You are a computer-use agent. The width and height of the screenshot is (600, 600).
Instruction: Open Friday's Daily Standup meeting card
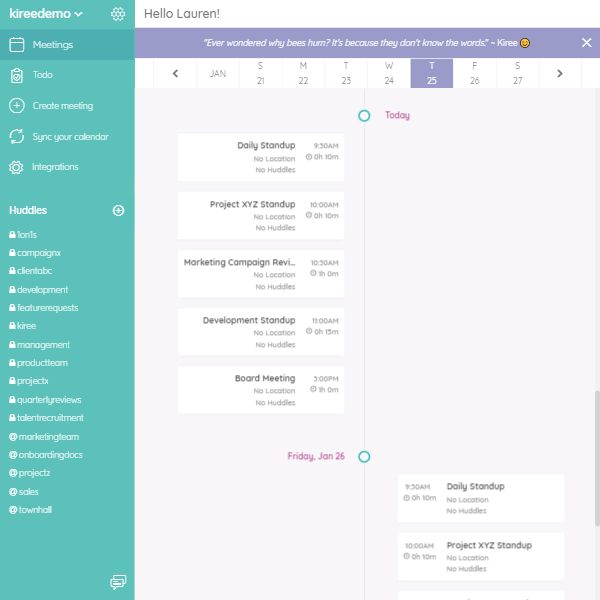click(x=481, y=498)
